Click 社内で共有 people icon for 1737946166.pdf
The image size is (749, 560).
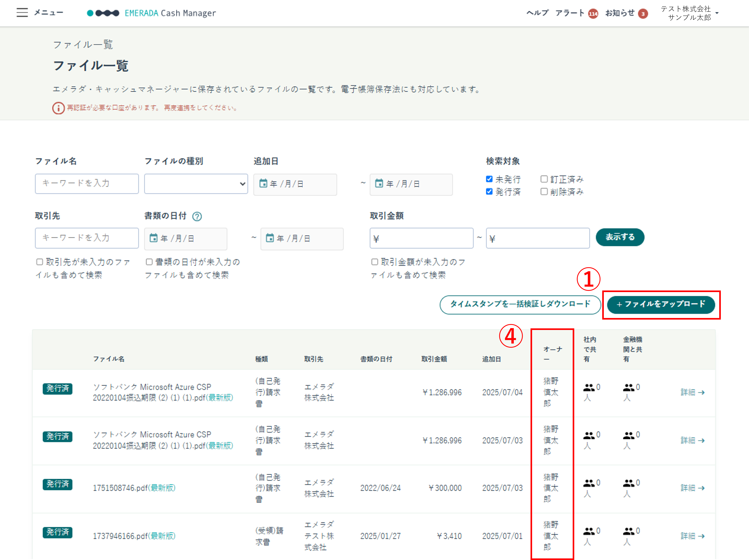coord(589,532)
